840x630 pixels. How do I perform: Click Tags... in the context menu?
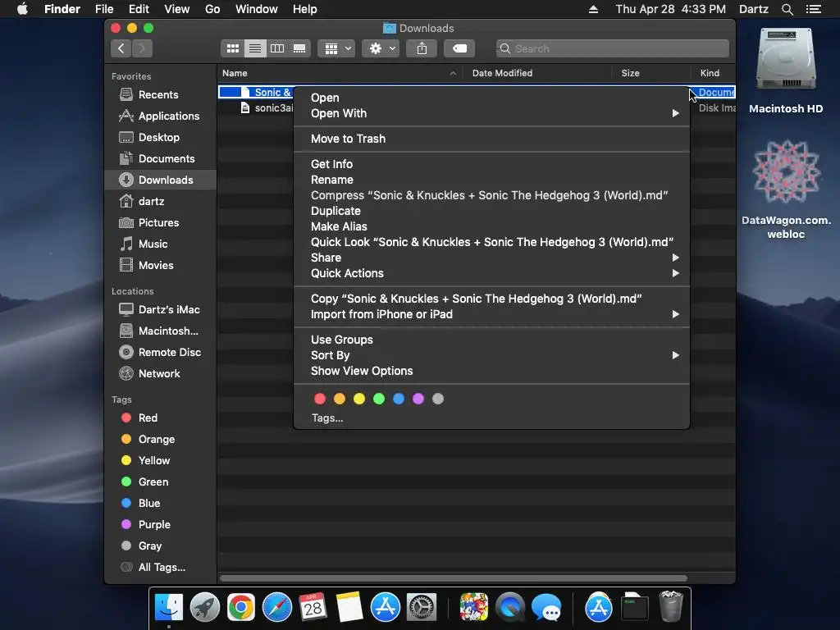click(x=327, y=418)
